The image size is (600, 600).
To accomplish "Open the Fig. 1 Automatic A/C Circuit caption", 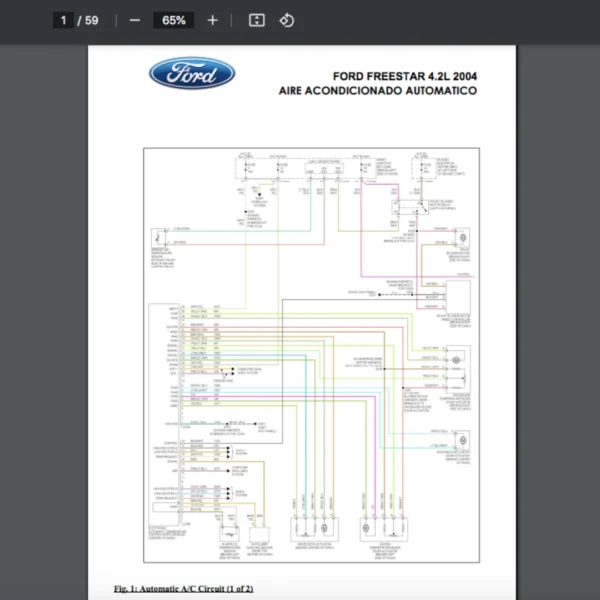I will click(x=184, y=588).
